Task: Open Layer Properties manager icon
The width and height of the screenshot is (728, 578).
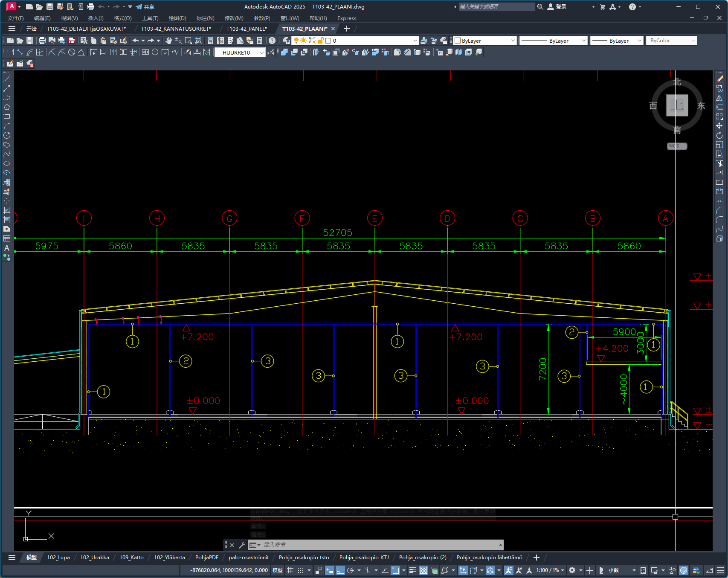Action: point(286,41)
